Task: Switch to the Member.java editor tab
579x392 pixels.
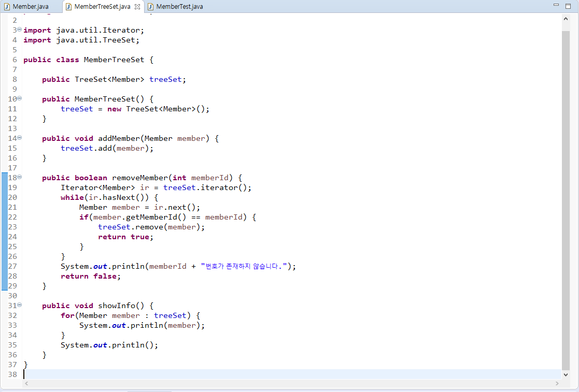Action: (x=26, y=7)
